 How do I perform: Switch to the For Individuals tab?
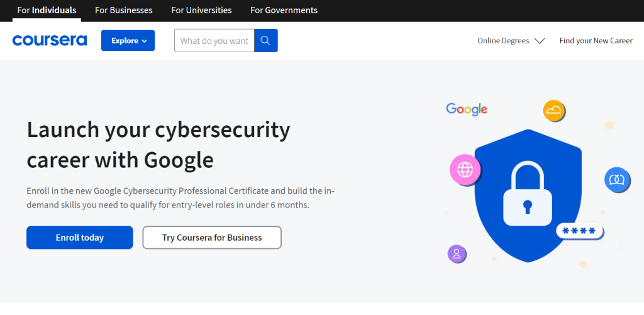point(47,10)
